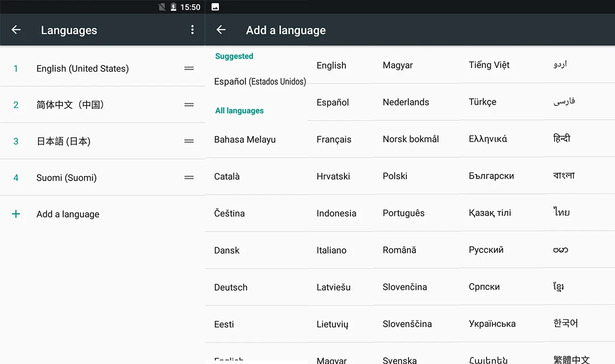Click the 15:50 clock in status bar
Screen dimensions: 615x364
click(190, 7)
